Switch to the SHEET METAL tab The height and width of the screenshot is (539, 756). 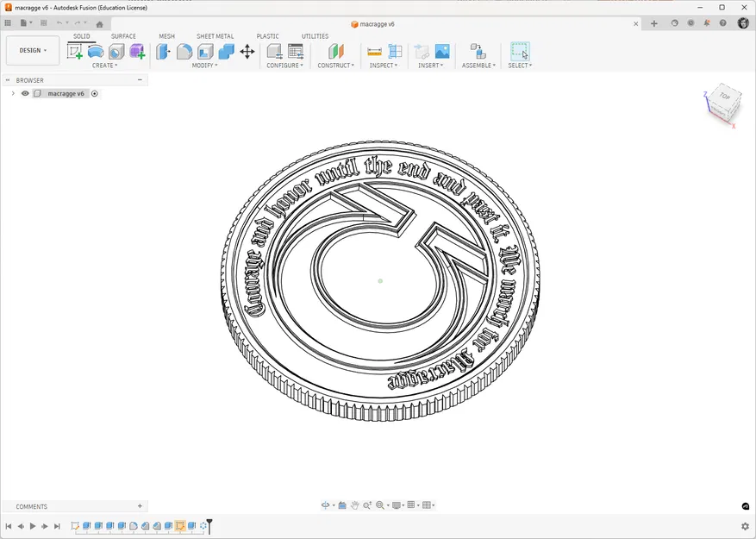click(x=215, y=36)
